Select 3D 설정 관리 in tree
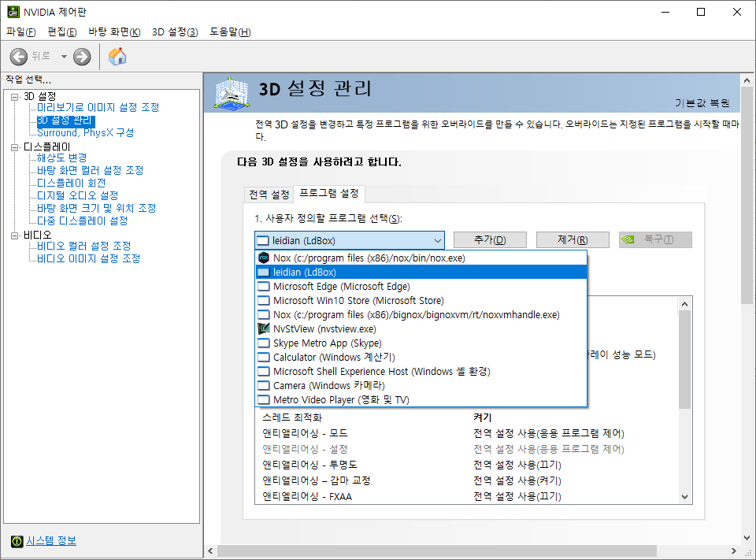Viewport: 756px width, 560px height. (x=65, y=120)
